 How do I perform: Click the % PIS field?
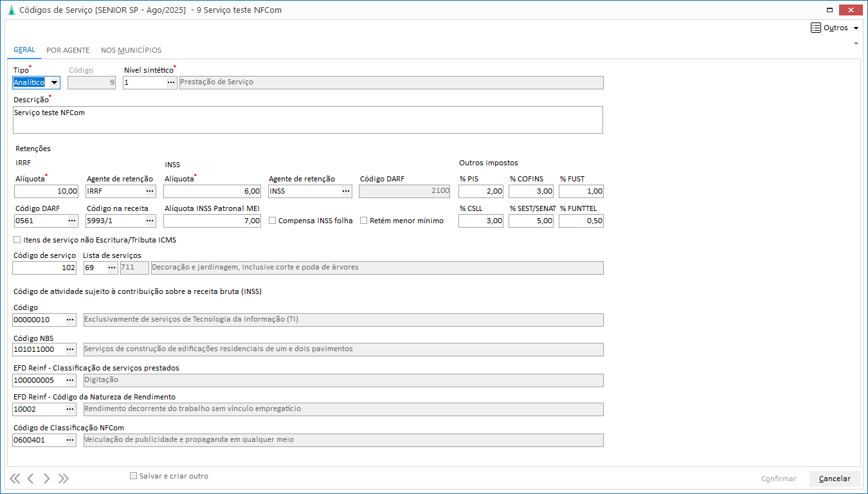pyautogui.click(x=481, y=191)
